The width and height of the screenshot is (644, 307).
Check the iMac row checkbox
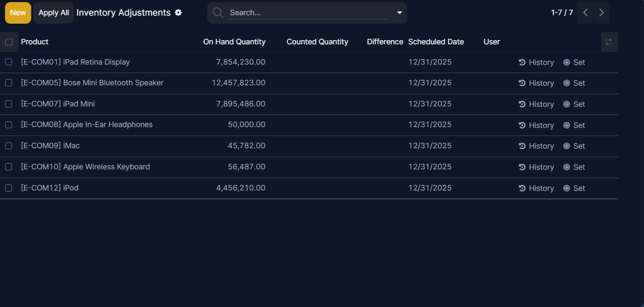[8, 146]
